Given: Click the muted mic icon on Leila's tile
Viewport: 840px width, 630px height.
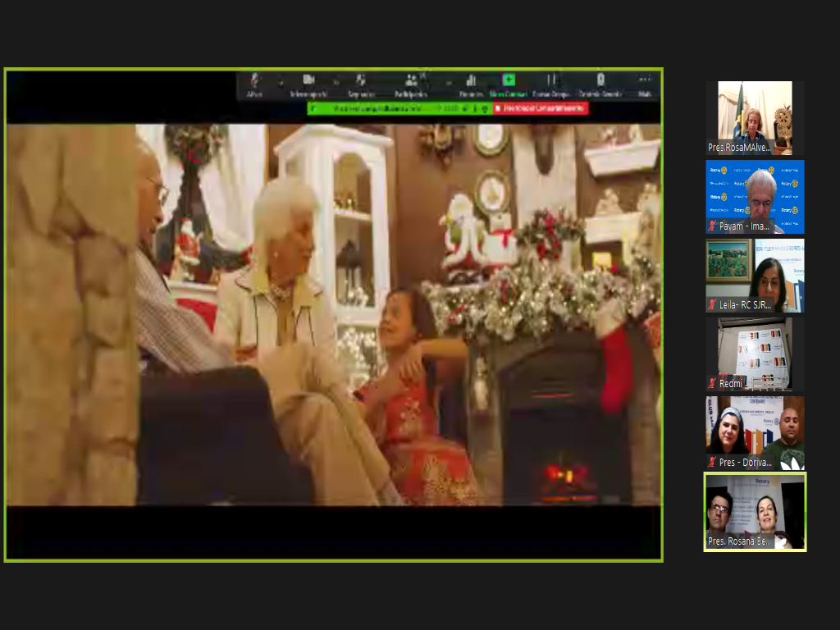Looking at the screenshot, I should coord(712,304).
